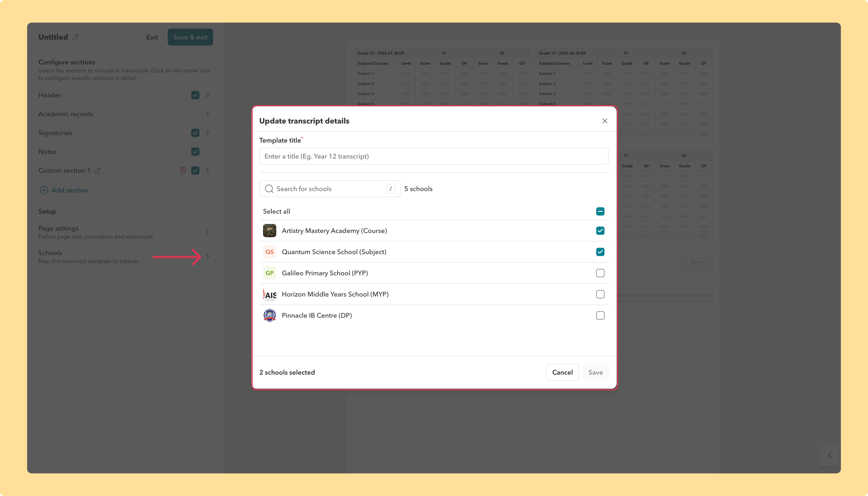Open Page settings via its chevron
This screenshot has height=496, width=868.
coord(207,232)
